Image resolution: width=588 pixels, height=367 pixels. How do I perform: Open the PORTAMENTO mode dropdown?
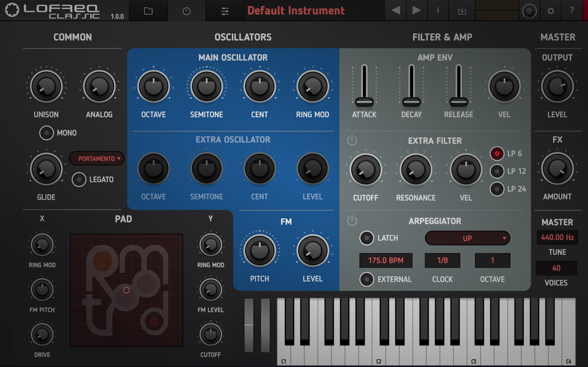[x=97, y=158]
